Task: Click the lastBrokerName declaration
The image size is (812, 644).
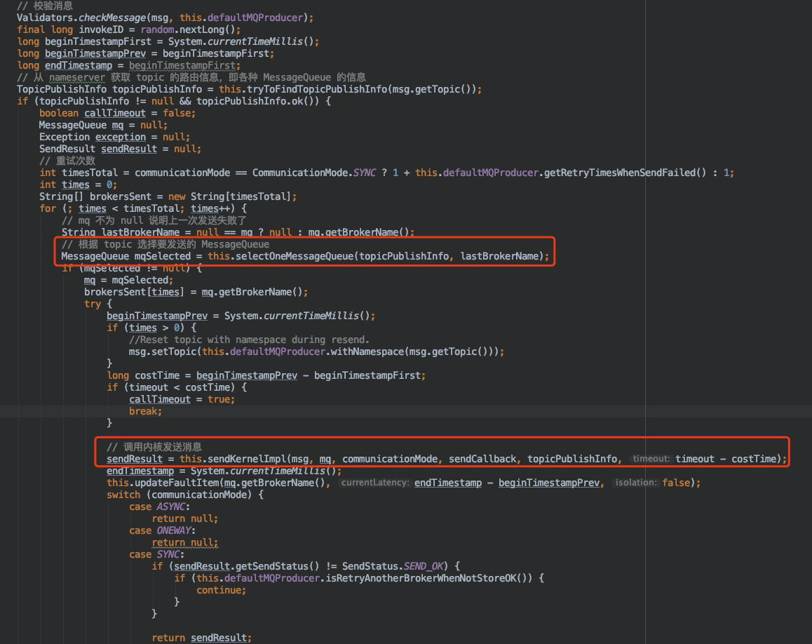Action: point(238,232)
